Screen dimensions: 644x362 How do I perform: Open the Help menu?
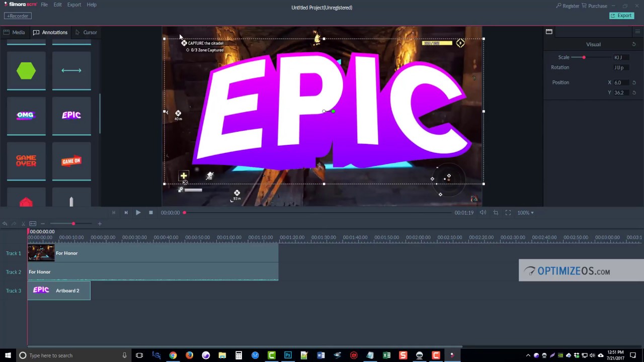point(92,5)
